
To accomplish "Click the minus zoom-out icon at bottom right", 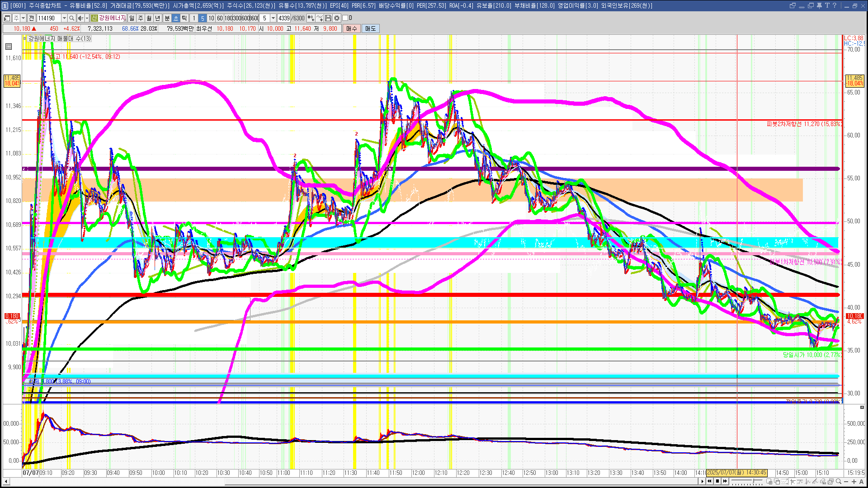I will point(846,482).
